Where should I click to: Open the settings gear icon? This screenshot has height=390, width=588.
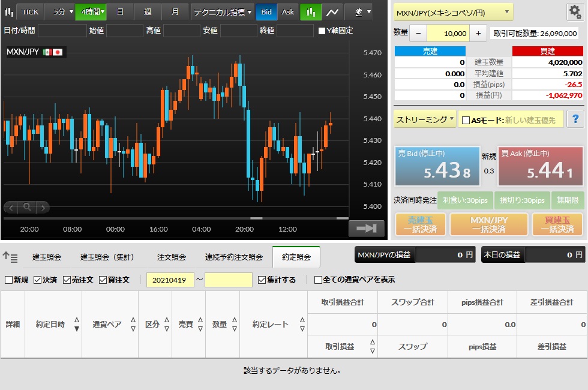click(575, 12)
